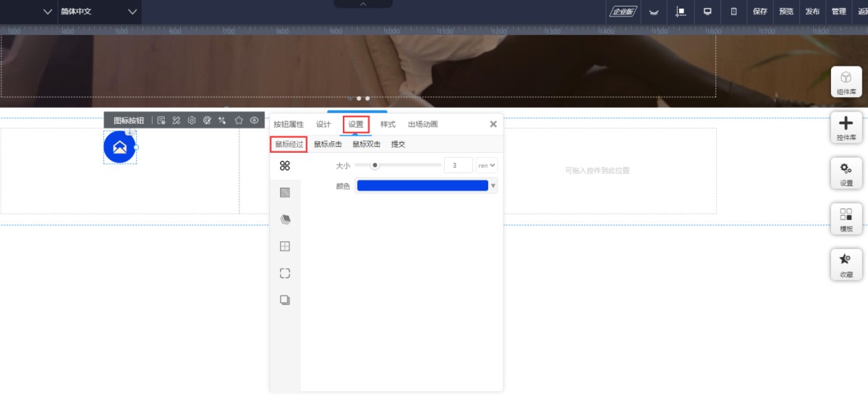Screen dimensions: 868x399
Task: Switch to the 样式 tab
Action: 388,125
